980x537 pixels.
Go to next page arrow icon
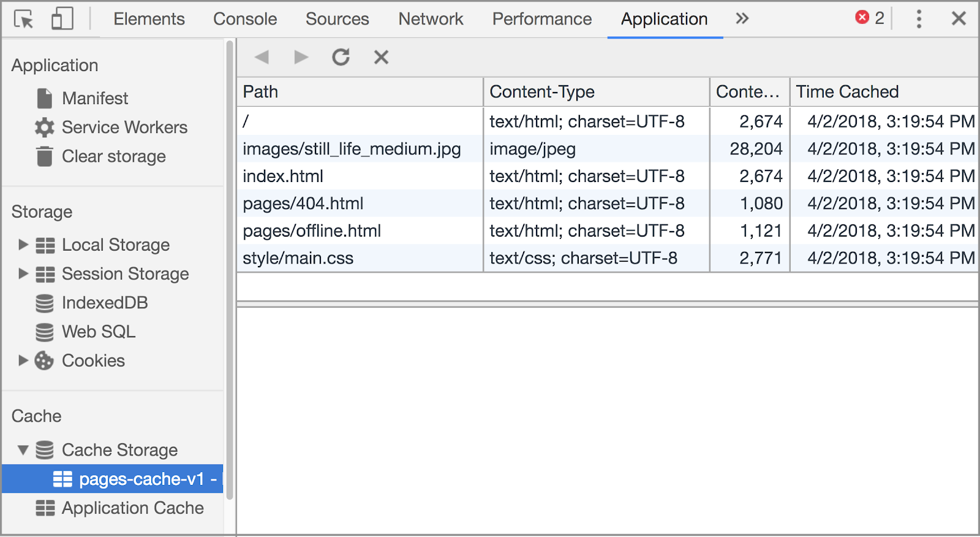click(301, 57)
